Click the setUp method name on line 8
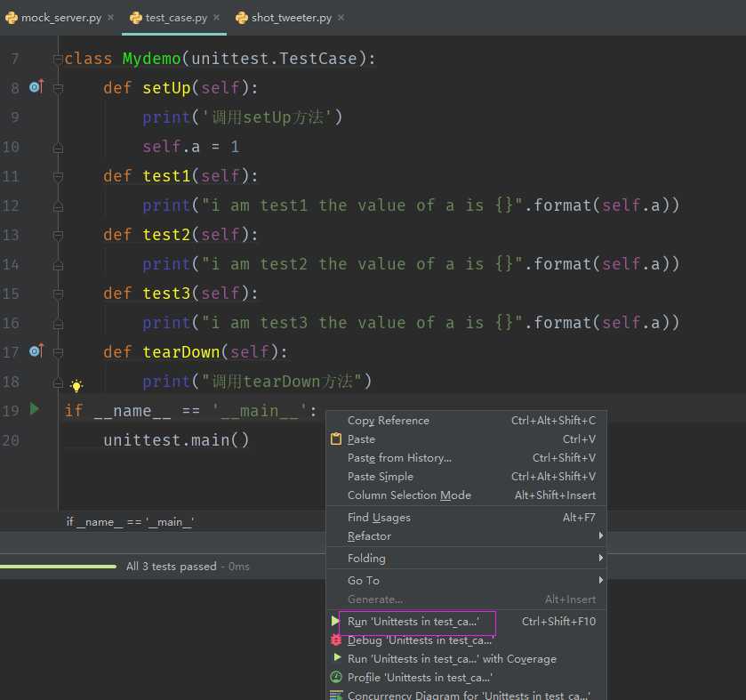Image resolution: width=746 pixels, height=700 pixels. pyautogui.click(x=166, y=88)
